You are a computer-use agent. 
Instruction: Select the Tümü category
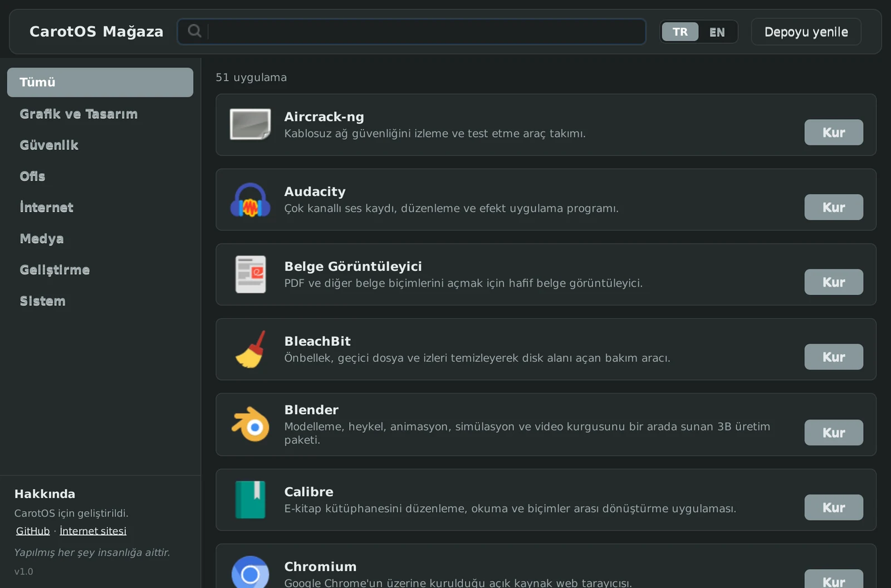tap(100, 82)
